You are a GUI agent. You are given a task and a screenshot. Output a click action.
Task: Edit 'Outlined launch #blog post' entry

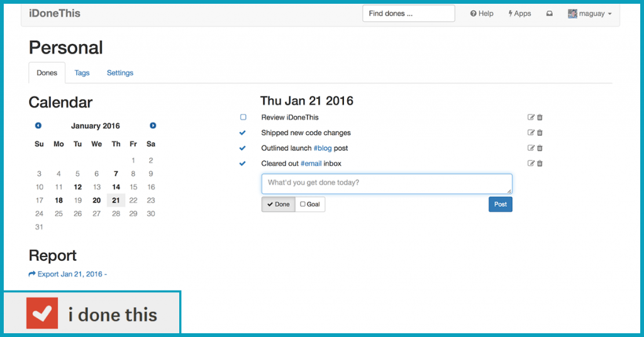[x=531, y=148]
